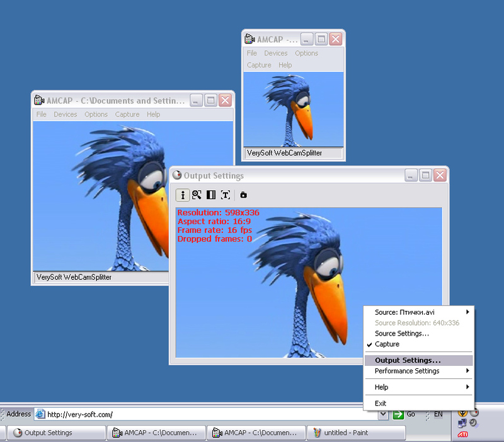This screenshot has height=442, width=504.
Task: Open the effects filter strip tool
Action: tap(211, 195)
